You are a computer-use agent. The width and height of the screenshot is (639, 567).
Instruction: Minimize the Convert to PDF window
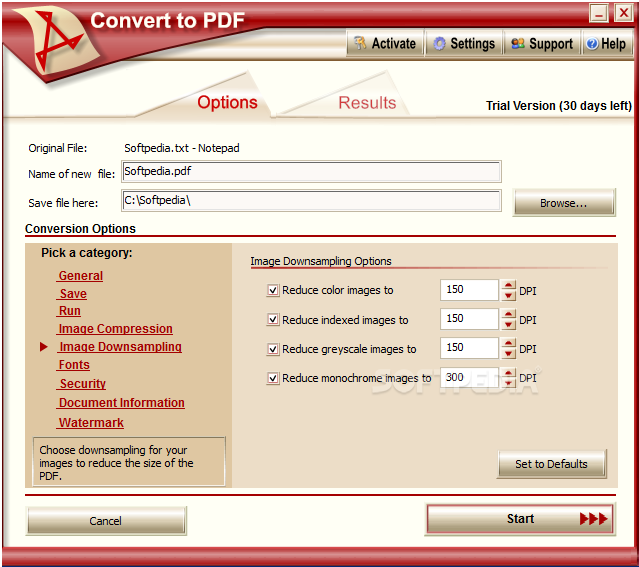click(x=599, y=14)
